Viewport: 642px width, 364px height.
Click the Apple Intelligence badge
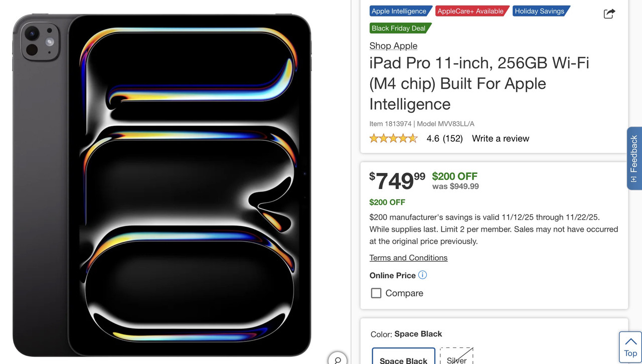pyautogui.click(x=400, y=11)
